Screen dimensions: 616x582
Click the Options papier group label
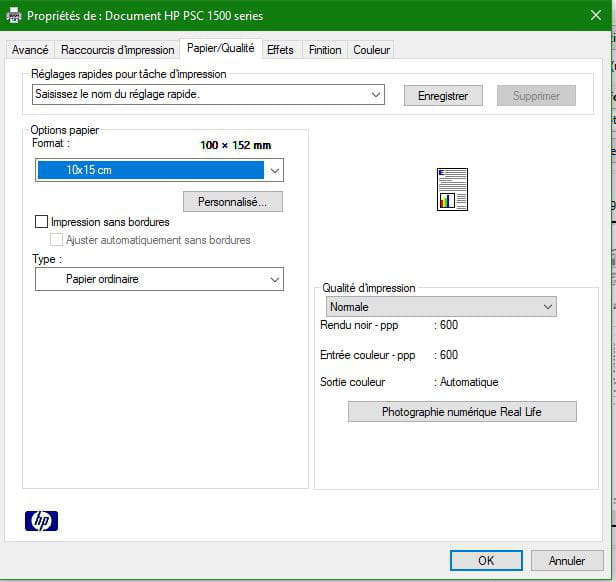pos(65,130)
